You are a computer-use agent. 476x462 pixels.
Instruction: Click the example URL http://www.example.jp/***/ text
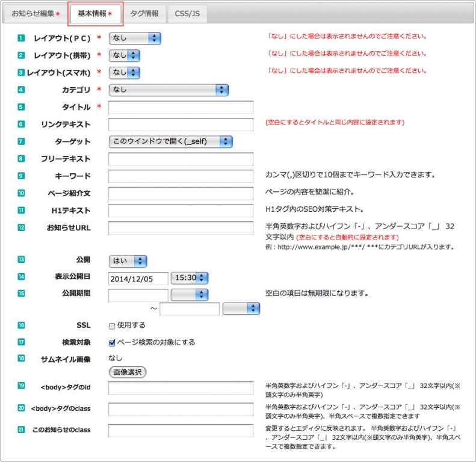321,247
